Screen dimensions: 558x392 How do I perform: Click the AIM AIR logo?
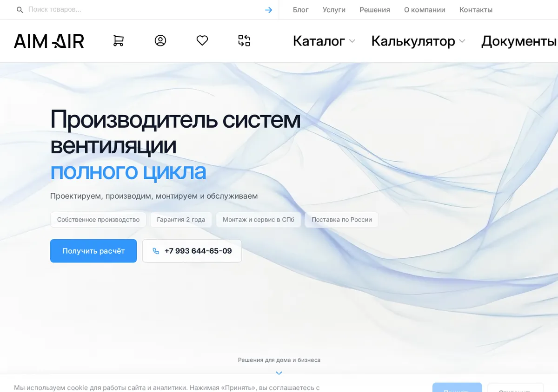(49, 41)
